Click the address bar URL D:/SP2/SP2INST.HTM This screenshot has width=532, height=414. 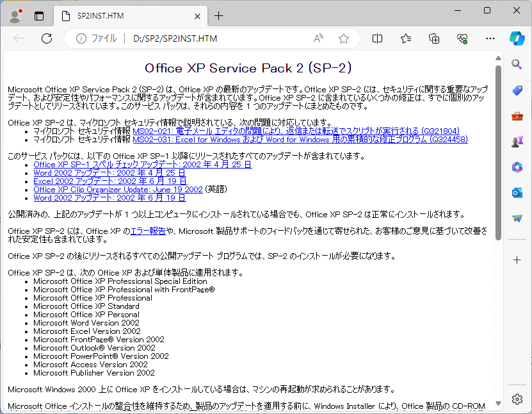pos(175,38)
